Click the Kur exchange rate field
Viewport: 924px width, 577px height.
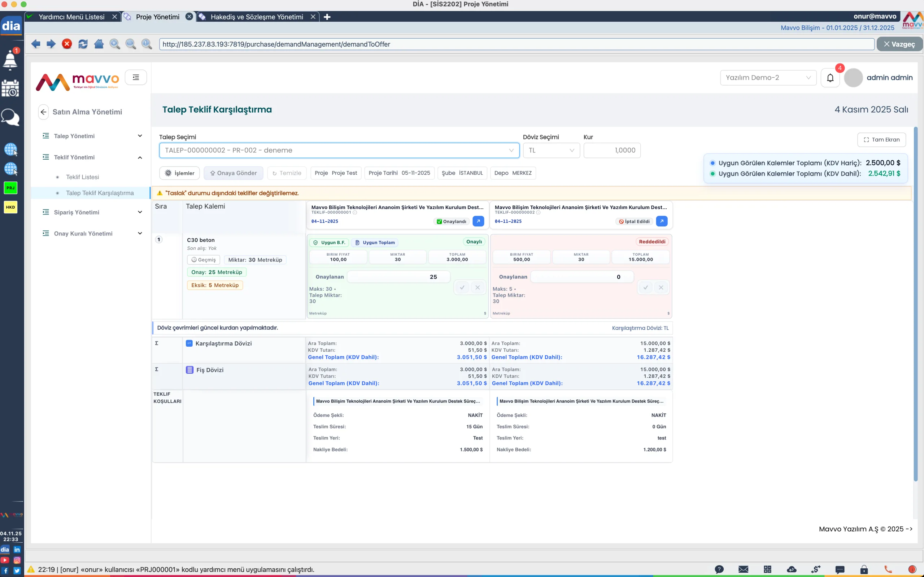click(x=612, y=150)
